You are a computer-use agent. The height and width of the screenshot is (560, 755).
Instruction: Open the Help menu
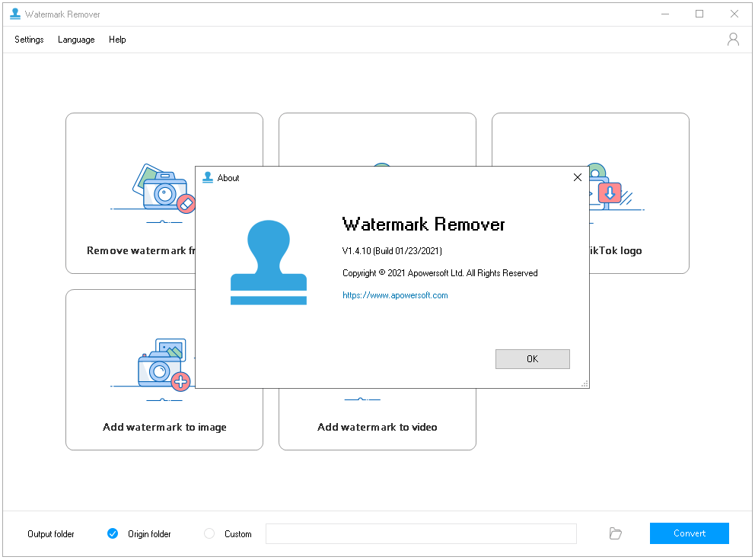tap(117, 40)
